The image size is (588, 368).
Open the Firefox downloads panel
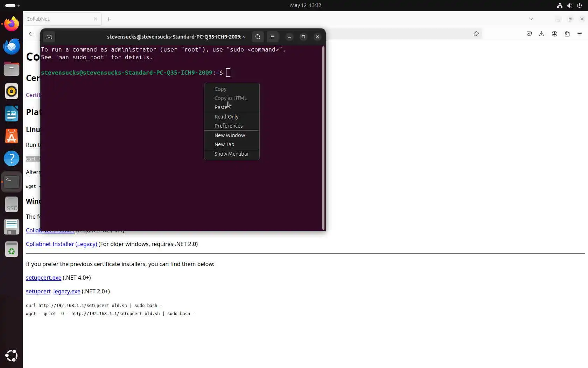542,34
